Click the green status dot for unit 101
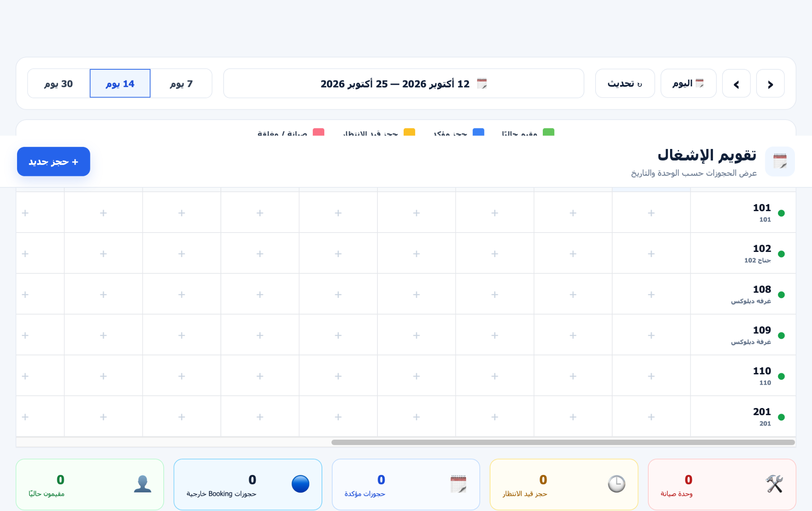Screen dimensions: 812x511 pyautogui.click(x=781, y=213)
